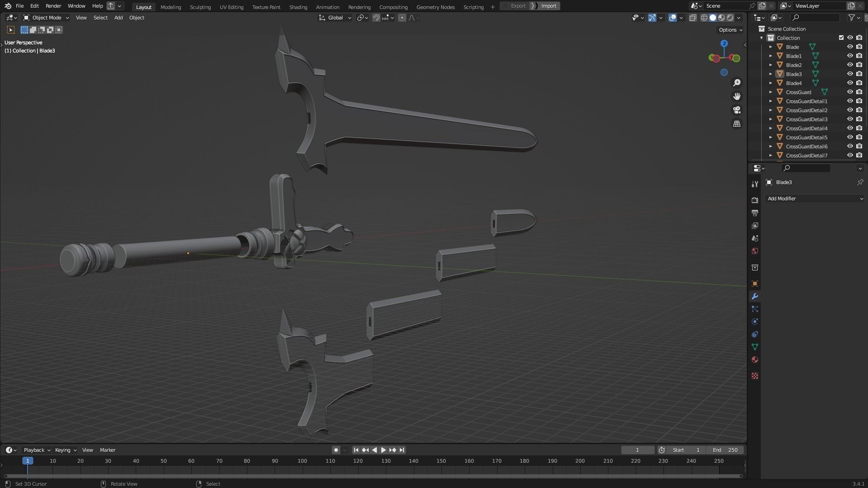Click the Start frame field
Viewport: 868px width, 488px height.
[x=686, y=450]
